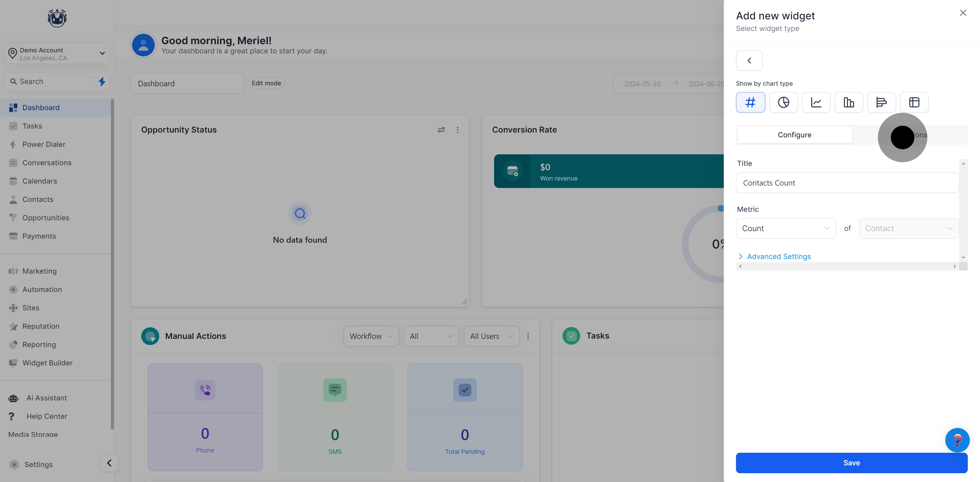Open Widget Builder from sidebar
This screenshot has width=980, height=482.
click(x=47, y=363)
